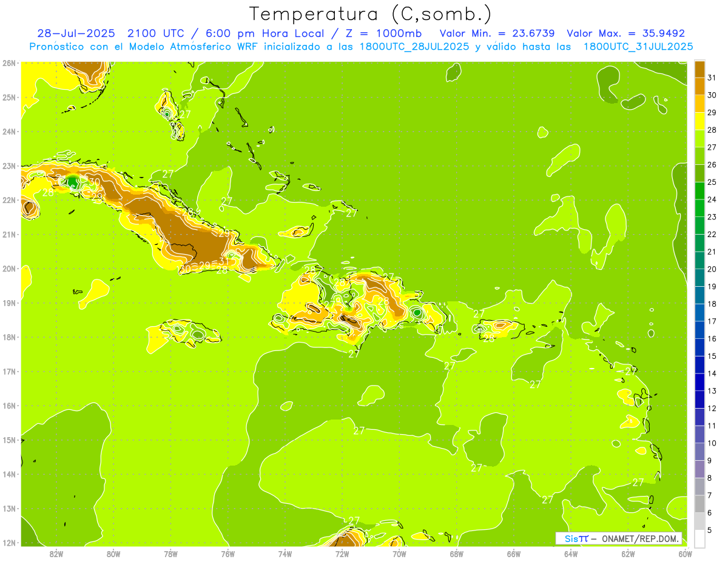Image resolution: width=728 pixels, height=562 pixels.
Task: Click the 24 value on the color legend
Action: pyautogui.click(x=712, y=199)
